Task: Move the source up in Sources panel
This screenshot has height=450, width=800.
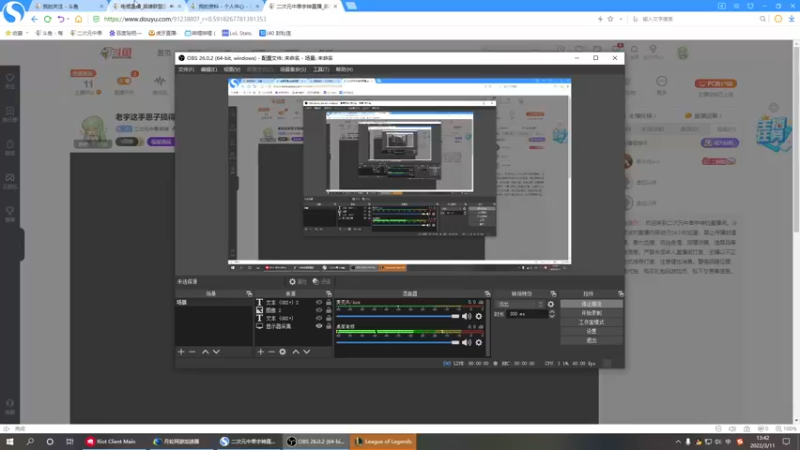Action: 295,352
